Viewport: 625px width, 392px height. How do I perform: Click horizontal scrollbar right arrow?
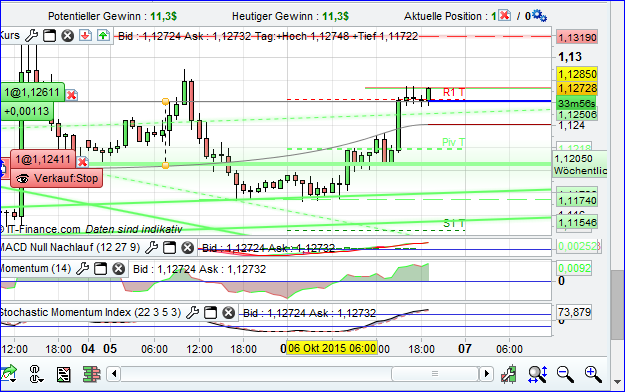(x=486, y=374)
